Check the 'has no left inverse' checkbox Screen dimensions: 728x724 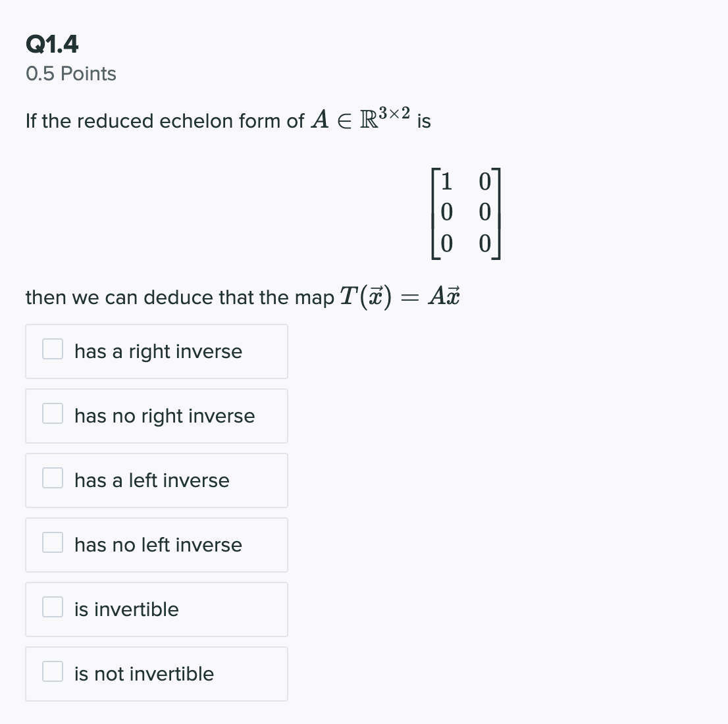tap(52, 542)
